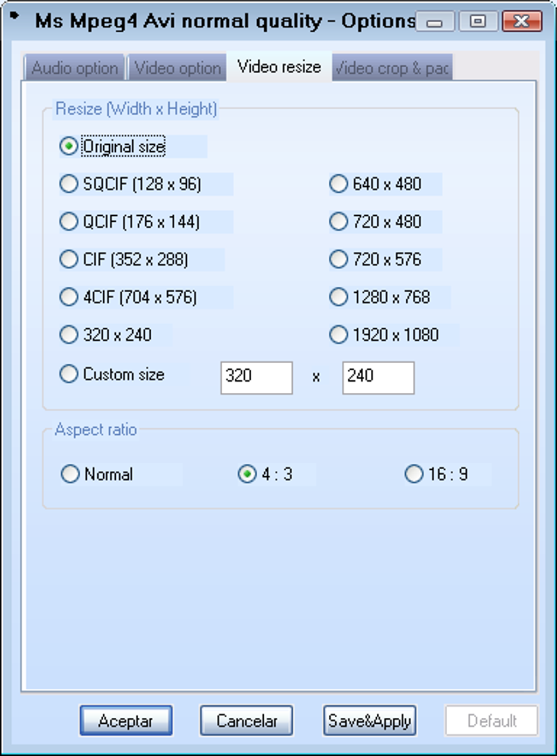Screen dimensions: 557x756
Task: Maximize the Options window
Action: tap(478, 22)
